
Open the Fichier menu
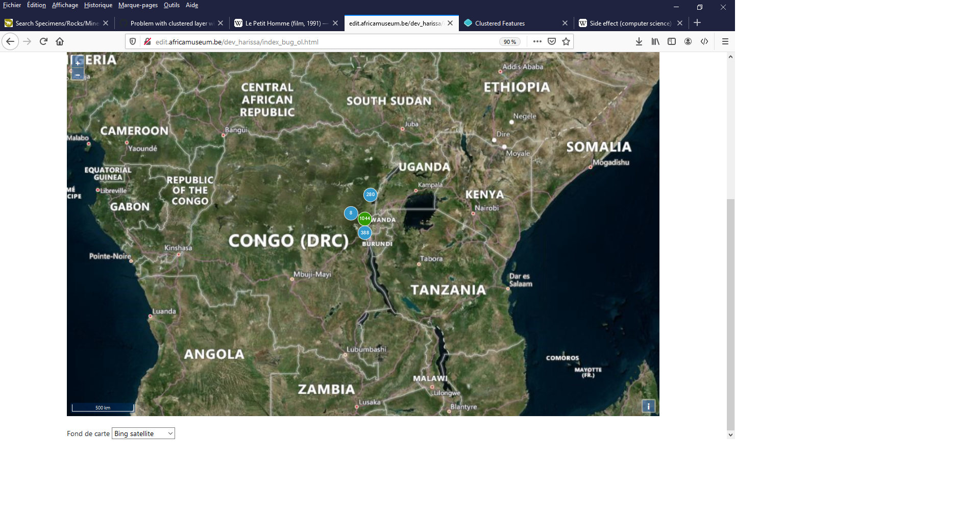pyautogui.click(x=12, y=5)
